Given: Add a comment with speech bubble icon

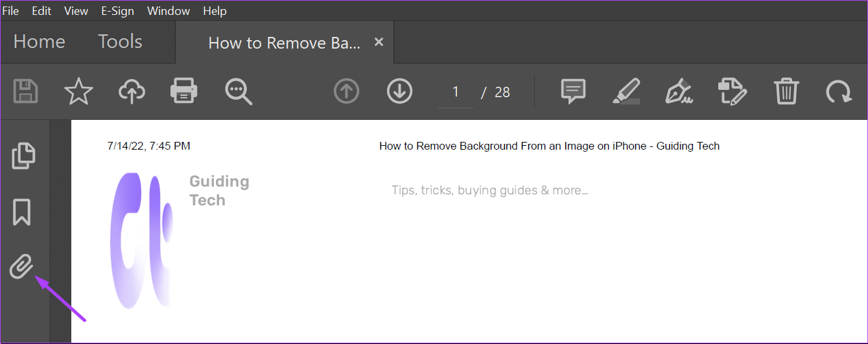Looking at the screenshot, I should 573,91.
